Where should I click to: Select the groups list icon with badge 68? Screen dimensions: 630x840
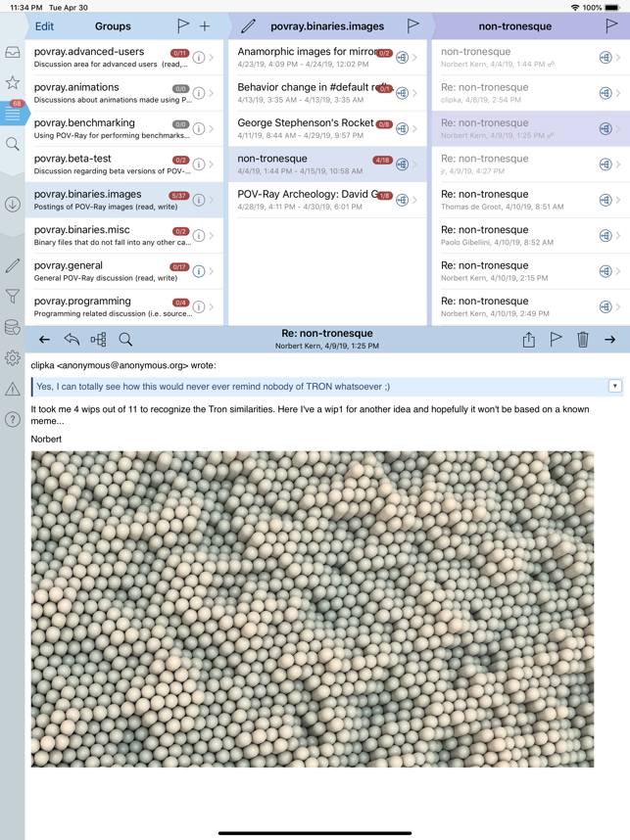pyautogui.click(x=13, y=113)
